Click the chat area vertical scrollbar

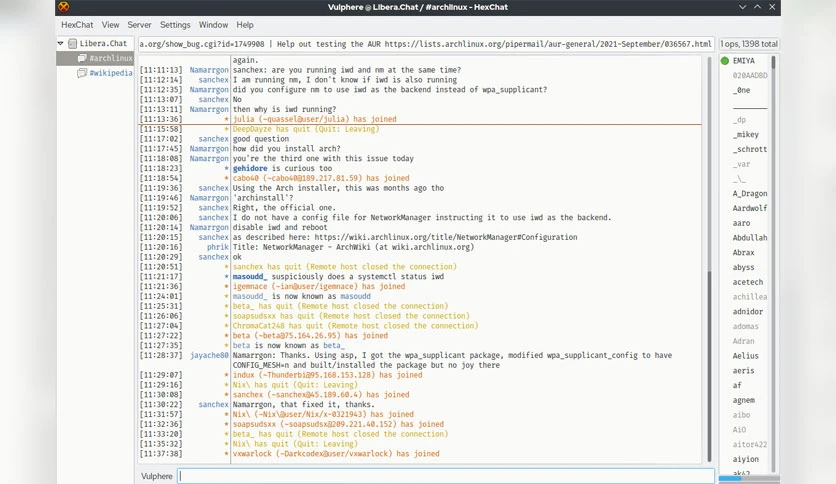(x=709, y=366)
